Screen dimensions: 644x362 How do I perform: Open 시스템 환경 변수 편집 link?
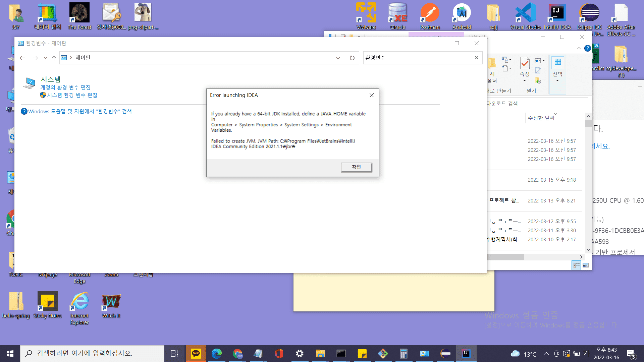click(x=72, y=95)
